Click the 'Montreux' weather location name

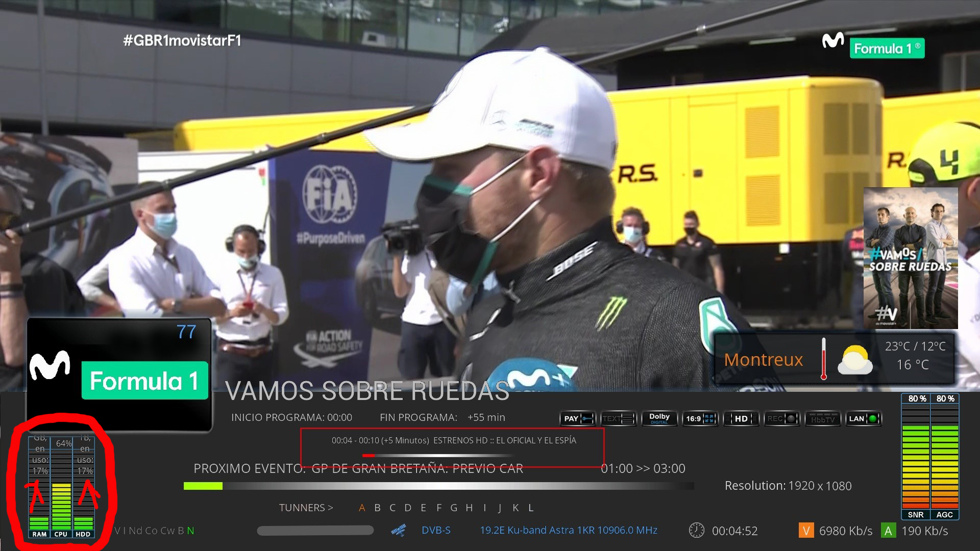(x=764, y=360)
